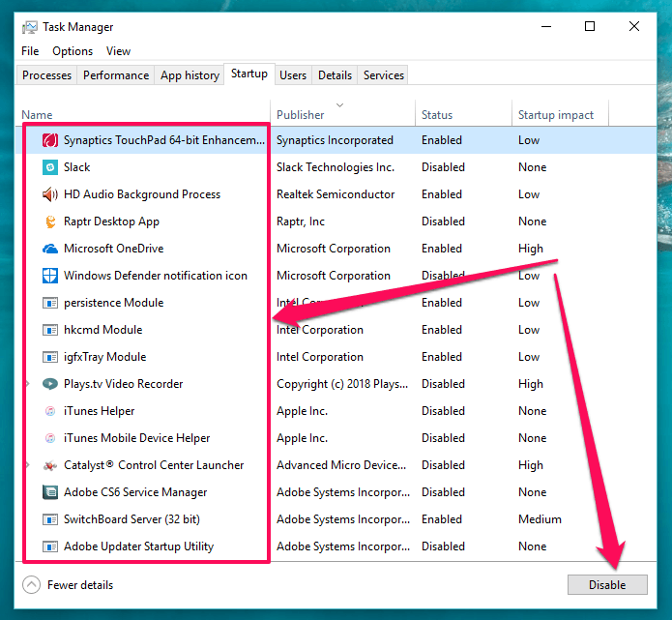Screen dimensions: 672x620
Task: Expand the Plays.tv Video Recorder group
Action: pos(28,384)
